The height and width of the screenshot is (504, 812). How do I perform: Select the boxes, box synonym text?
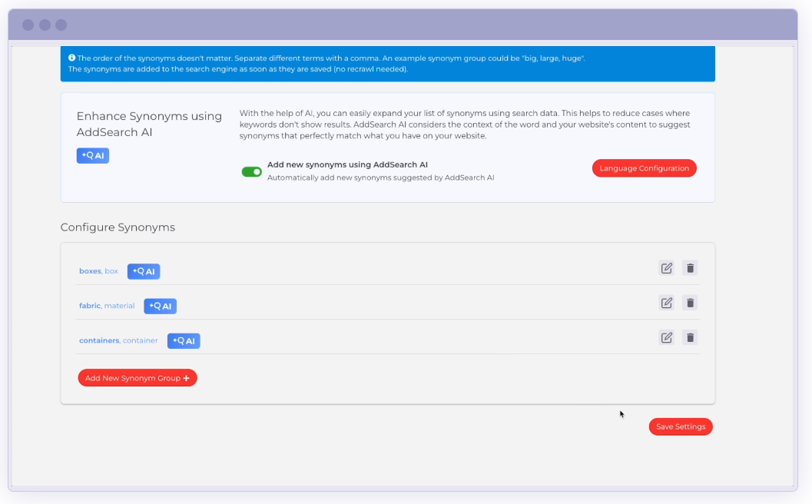98,271
